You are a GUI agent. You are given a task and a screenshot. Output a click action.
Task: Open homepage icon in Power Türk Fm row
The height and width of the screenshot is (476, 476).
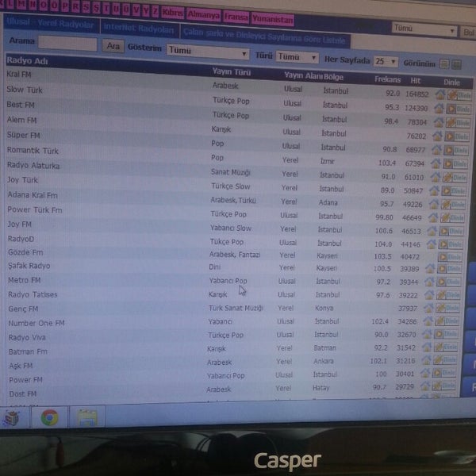(x=433, y=217)
